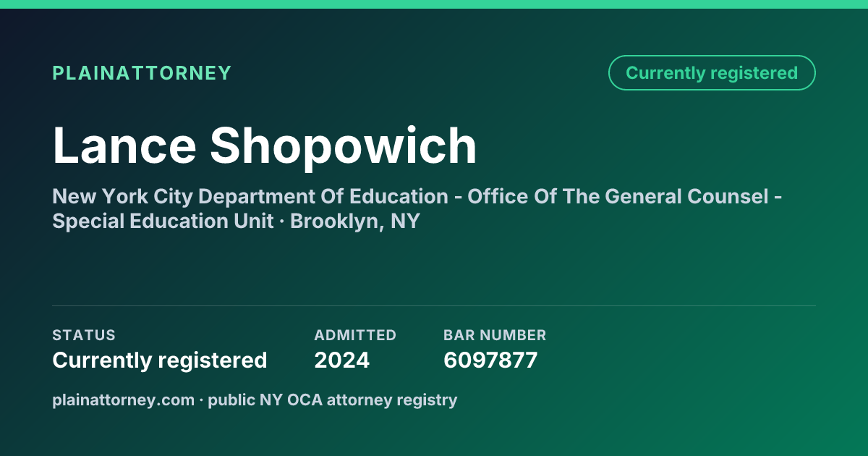Click the STATUS field label

click(x=84, y=335)
